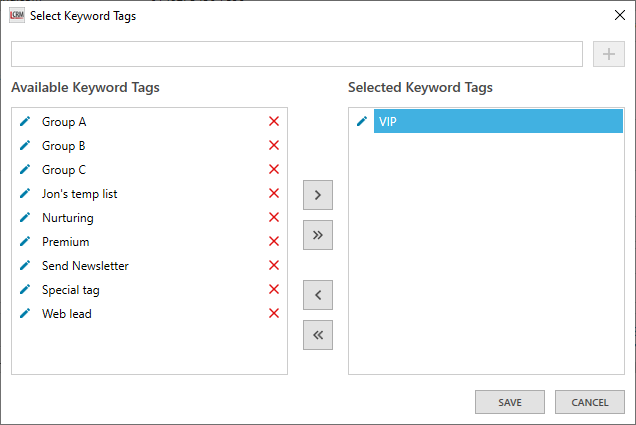
Task: Edit the Jon's temp list tag
Action: tap(25, 194)
